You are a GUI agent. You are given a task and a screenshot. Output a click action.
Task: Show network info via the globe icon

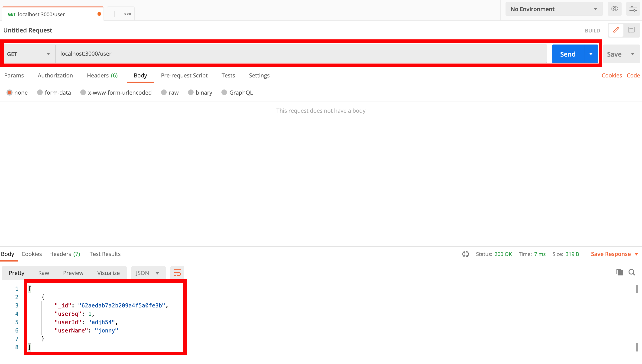[x=465, y=254]
